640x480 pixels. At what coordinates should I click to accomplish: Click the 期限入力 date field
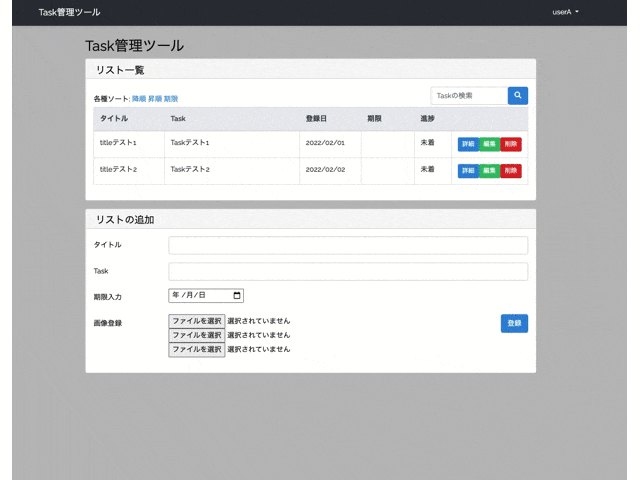point(206,296)
